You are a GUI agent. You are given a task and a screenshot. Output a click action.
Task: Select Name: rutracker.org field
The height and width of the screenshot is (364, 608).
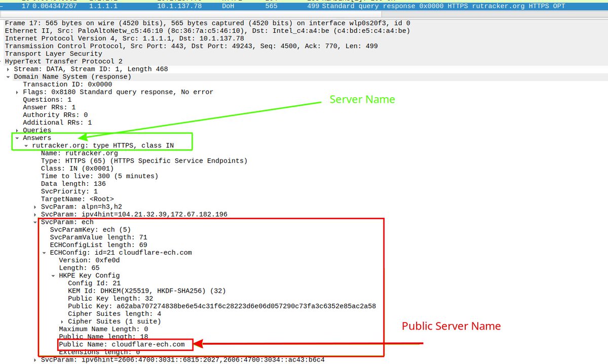coord(80,153)
